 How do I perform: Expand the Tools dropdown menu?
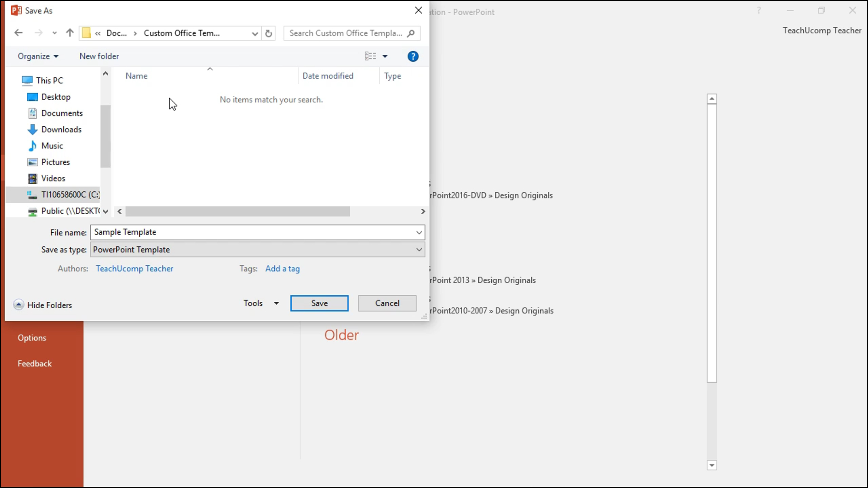pos(276,303)
